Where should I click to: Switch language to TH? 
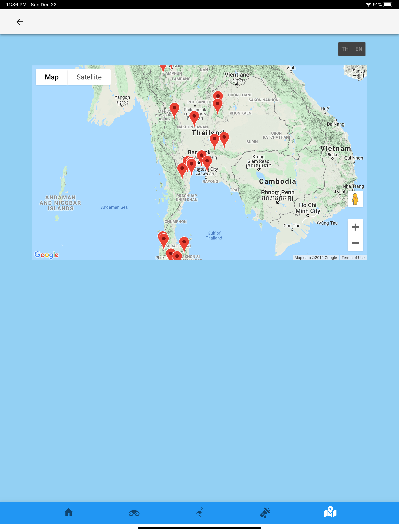[x=345, y=49]
